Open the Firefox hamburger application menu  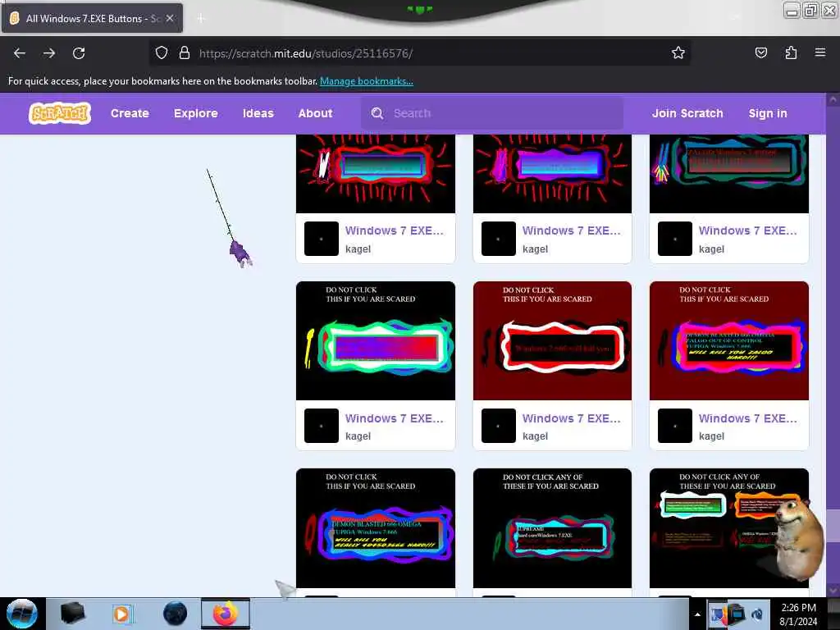(820, 52)
